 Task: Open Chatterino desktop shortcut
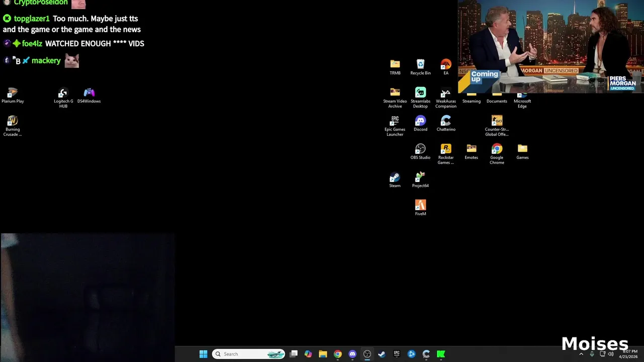(x=446, y=123)
